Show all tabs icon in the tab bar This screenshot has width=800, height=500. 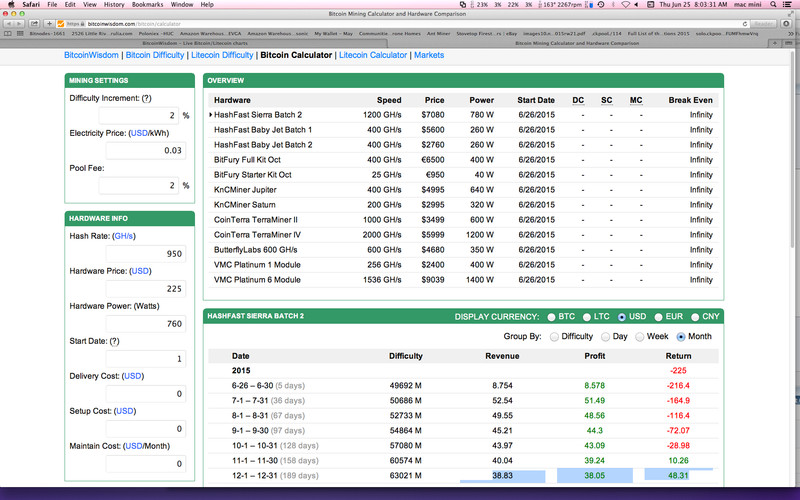click(790, 43)
